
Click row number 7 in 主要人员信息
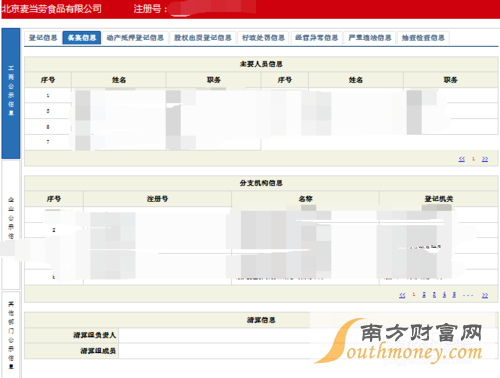click(x=48, y=142)
